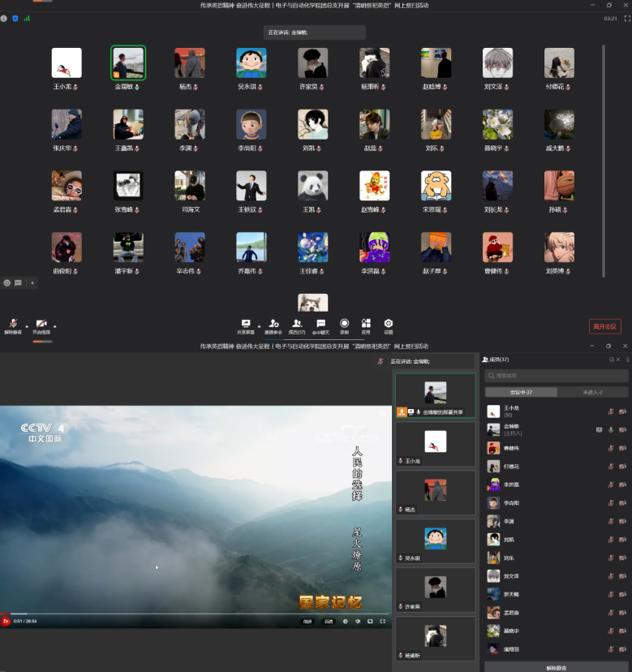Open the Settings (设置) gear in the toolbar
Screen dimensions: 632x672
click(389, 323)
